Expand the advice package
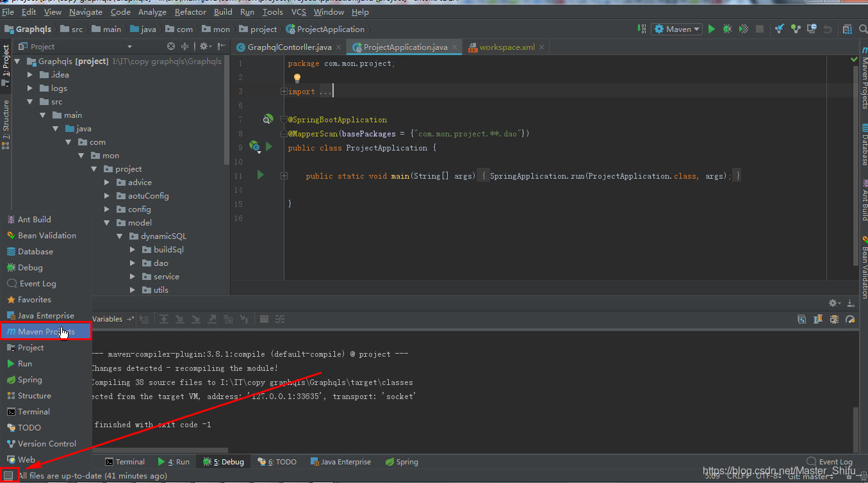The height and width of the screenshot is (483, 868). pyautogui.click(x=107, y=183)
